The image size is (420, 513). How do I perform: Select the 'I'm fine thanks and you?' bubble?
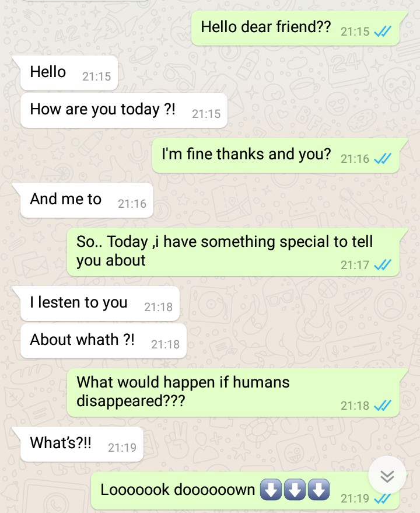pos(276,155)
